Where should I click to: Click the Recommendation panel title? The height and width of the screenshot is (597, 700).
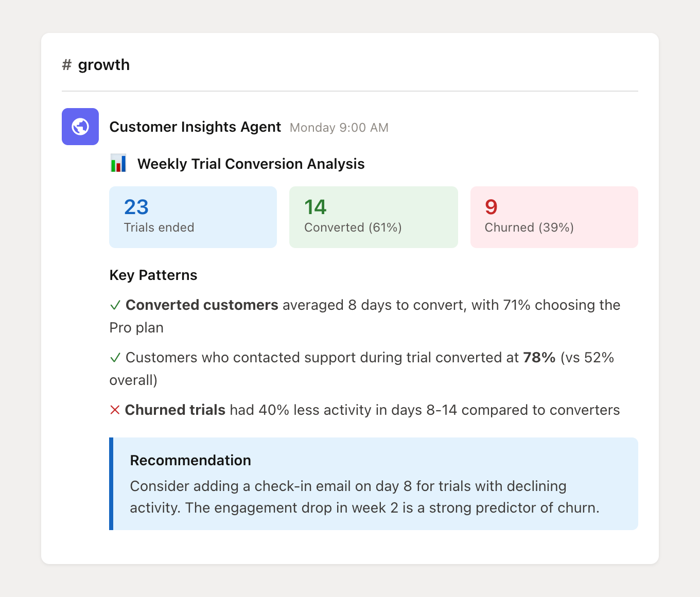190,460
